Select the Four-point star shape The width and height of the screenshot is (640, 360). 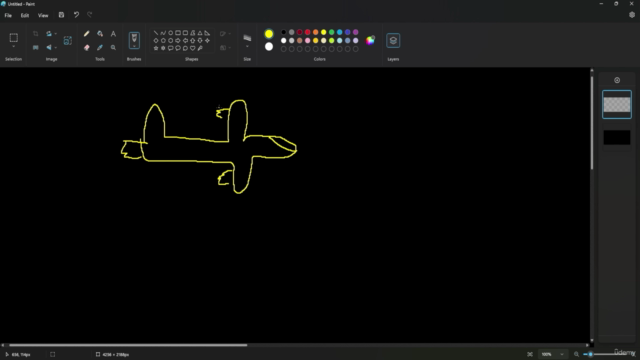[207, 40]
